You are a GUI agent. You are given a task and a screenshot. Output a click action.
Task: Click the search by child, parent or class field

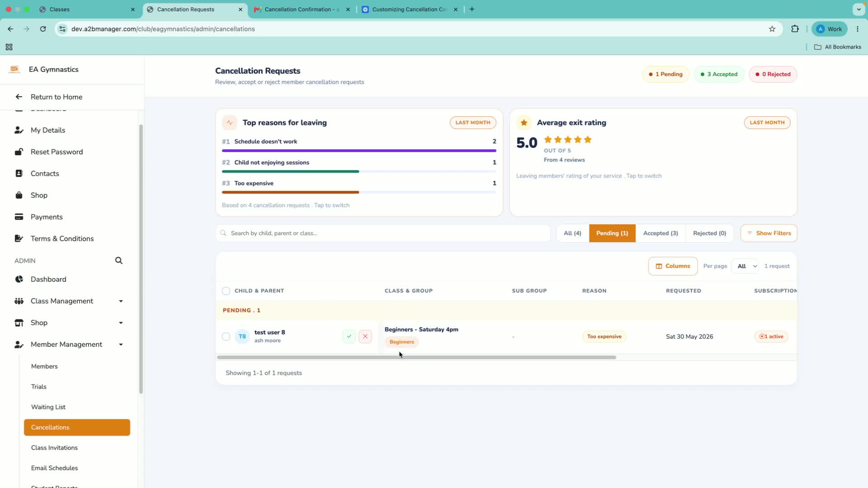point(383,233)
